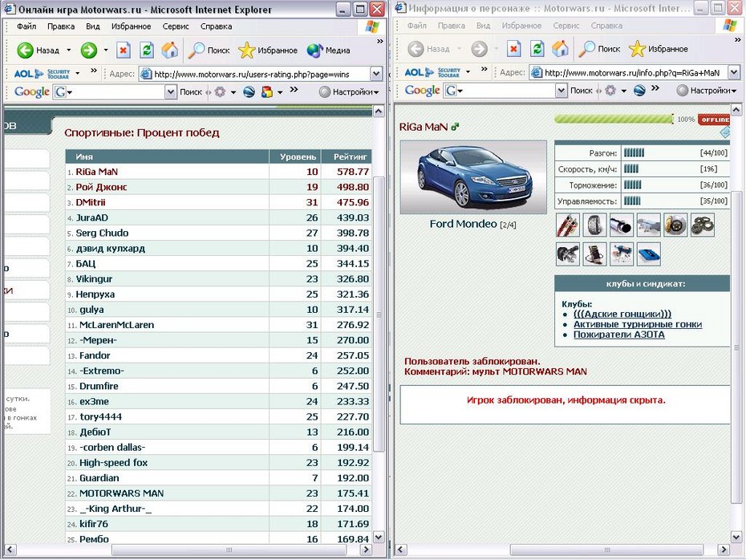The width and height of the screenshot is (746, 560).
Task: Click green Forward arrow in rating window
Action: point(88,50)
